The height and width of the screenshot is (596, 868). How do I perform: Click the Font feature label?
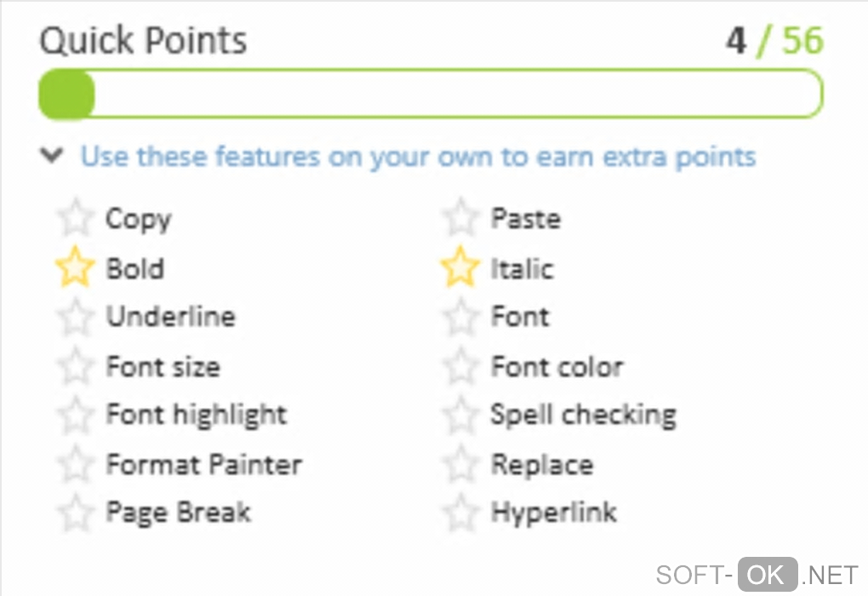[520, 317]
